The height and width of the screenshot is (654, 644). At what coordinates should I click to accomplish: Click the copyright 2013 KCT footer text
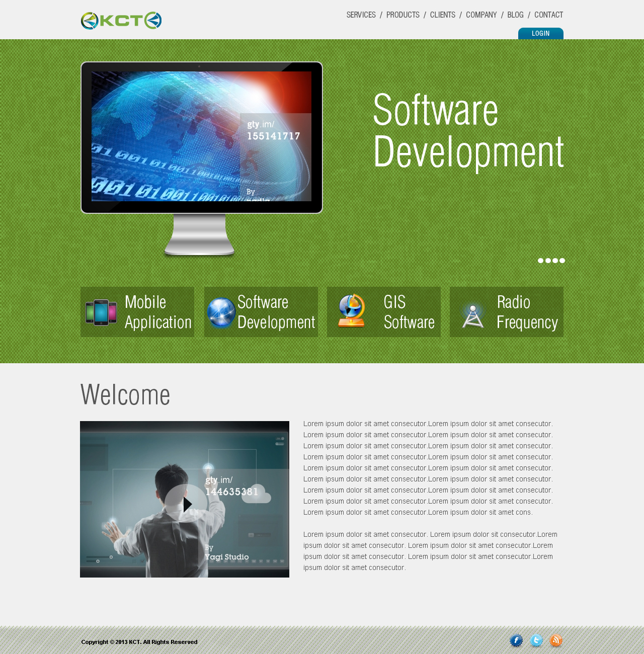point(139,642)
